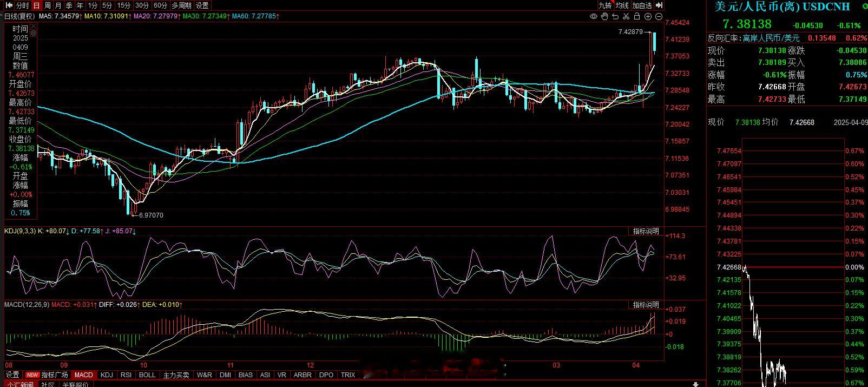
Task: Open top toolbar 设置 settings
Action: (202, 5)
